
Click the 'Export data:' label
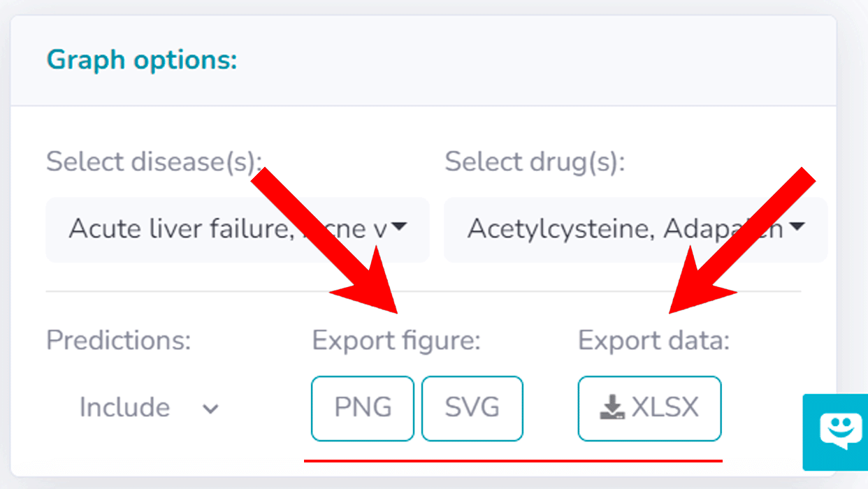(x=653, y=340)
